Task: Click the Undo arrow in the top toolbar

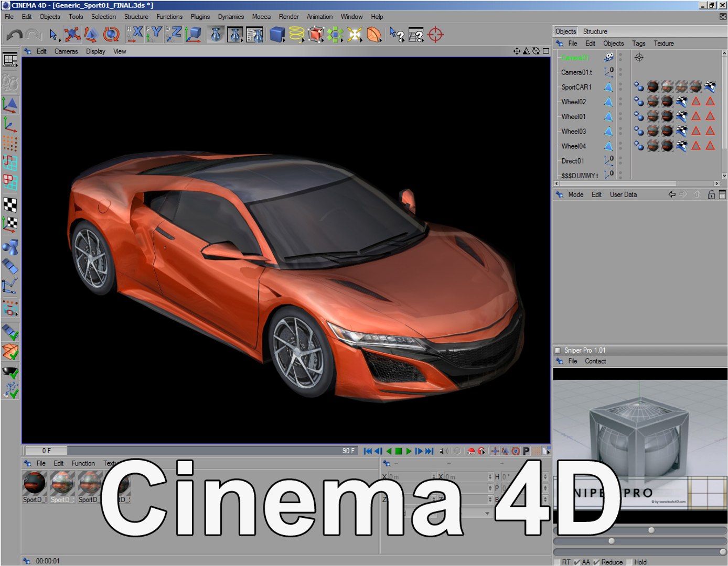Action: coord(14,35)
